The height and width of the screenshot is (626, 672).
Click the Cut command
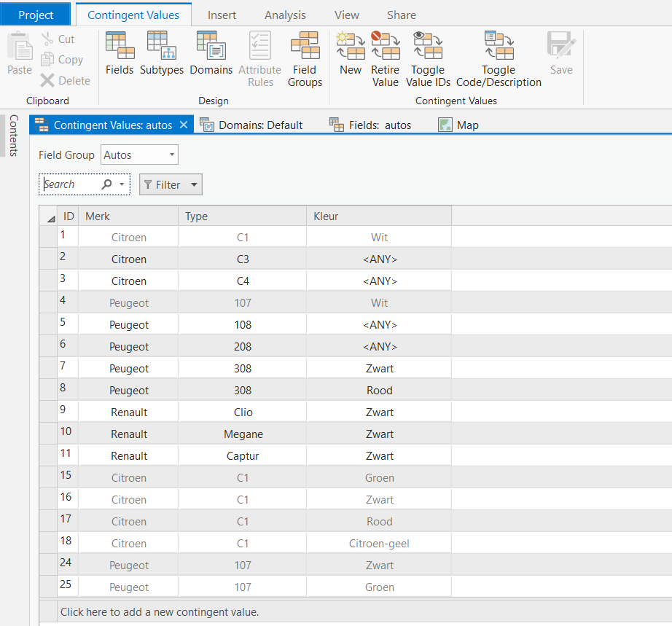58,39
